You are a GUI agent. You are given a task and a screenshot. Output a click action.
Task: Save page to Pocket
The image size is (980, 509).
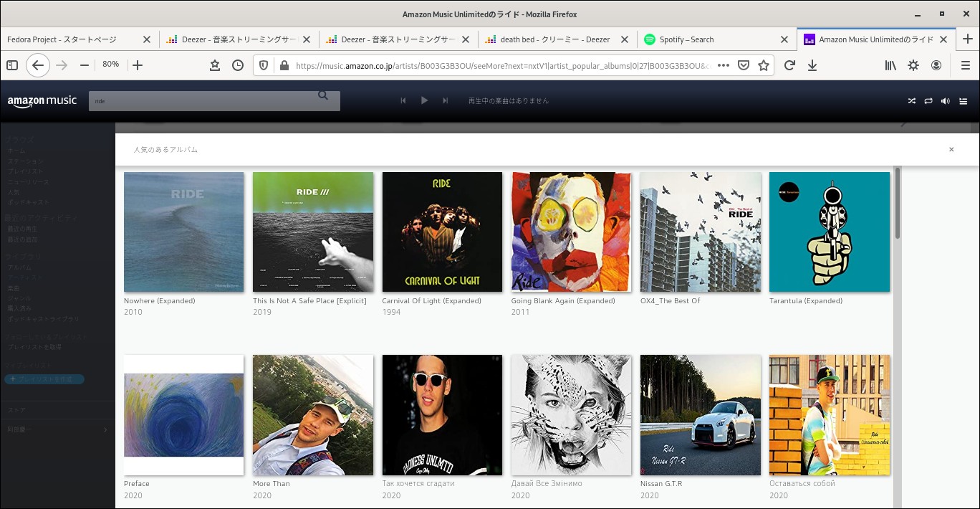pos(744,65)
